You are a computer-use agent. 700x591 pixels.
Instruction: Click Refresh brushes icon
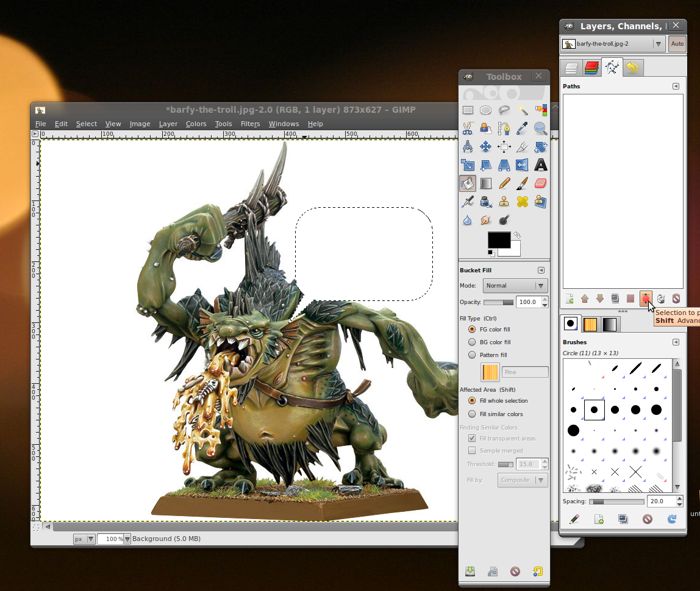click(x=672, y=518)
